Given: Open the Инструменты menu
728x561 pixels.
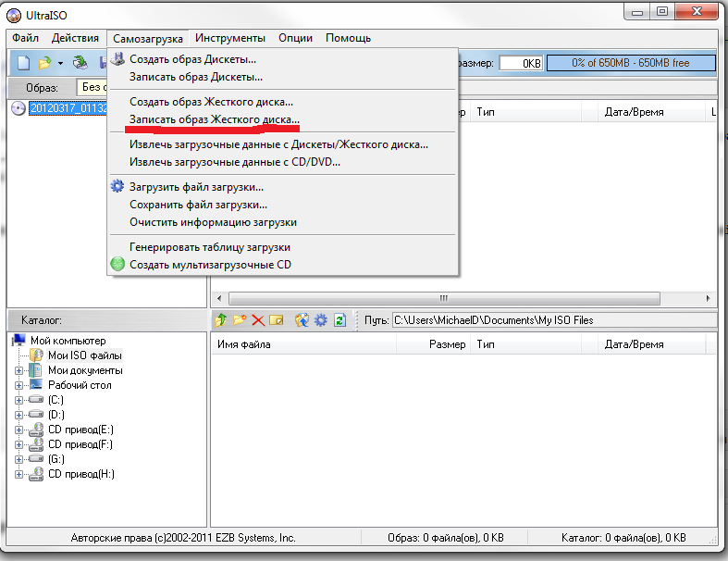Looking at the screenshot, I should (x=230, y=38).
